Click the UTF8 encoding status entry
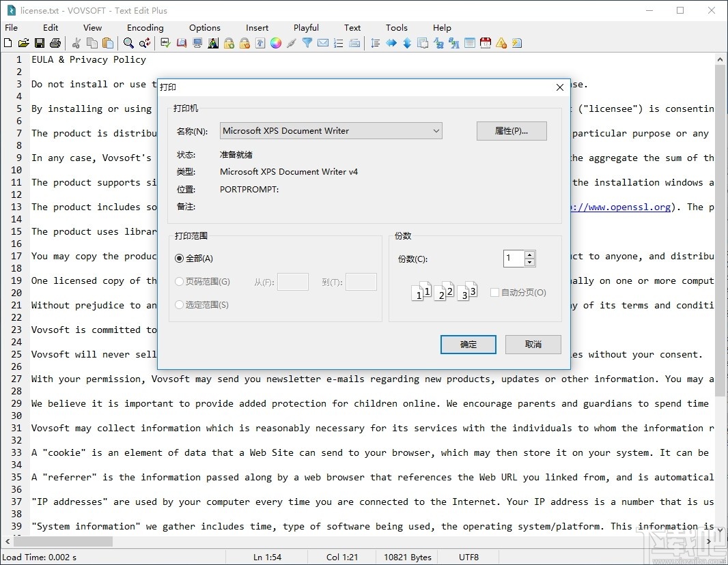Image resolution: width=728 pixels, height=565 pixels. [x=468, y=557]
